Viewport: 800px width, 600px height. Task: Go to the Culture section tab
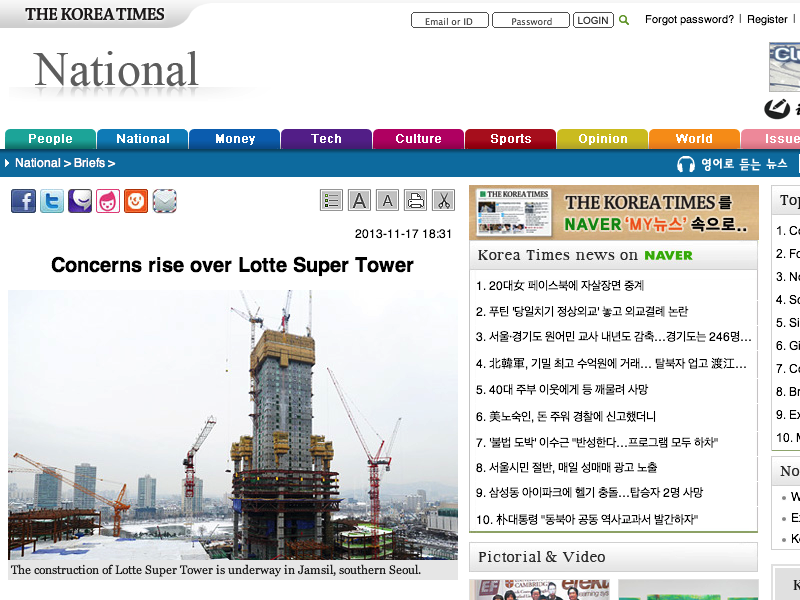click(418, 139)
